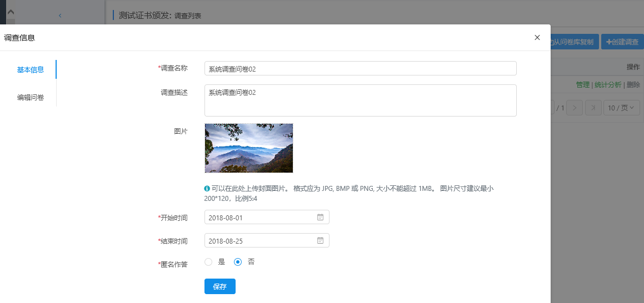This screenshot has height=303, width=644.
Task: Open the calendar icon in 开始时间 field
Action: click(320, 218)
